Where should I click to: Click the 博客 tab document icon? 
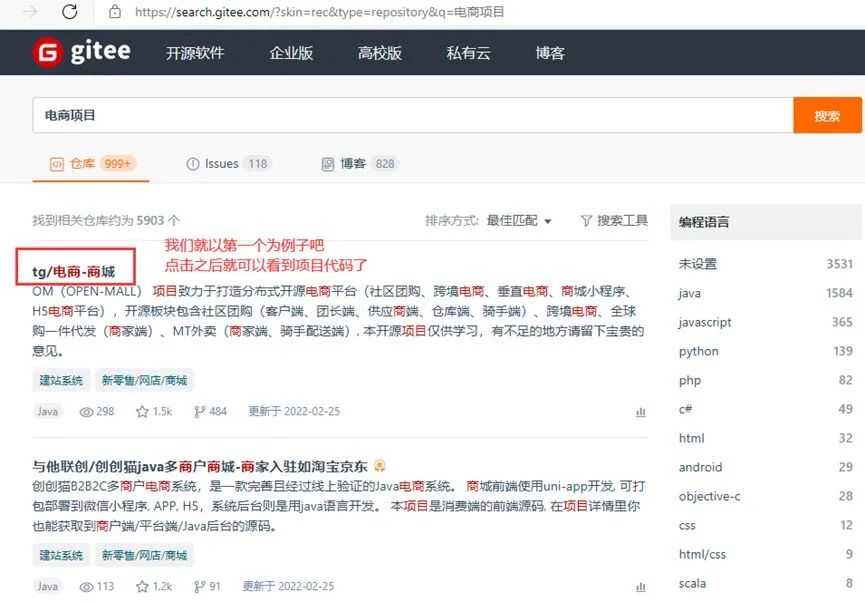pyautogui.click(x=328, y=164)
